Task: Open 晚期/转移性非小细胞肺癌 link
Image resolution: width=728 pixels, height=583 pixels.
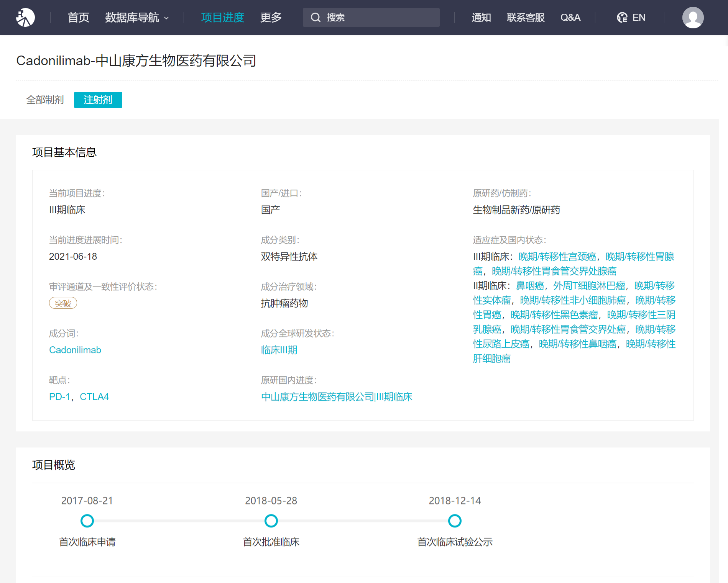Action: [573, 300]
